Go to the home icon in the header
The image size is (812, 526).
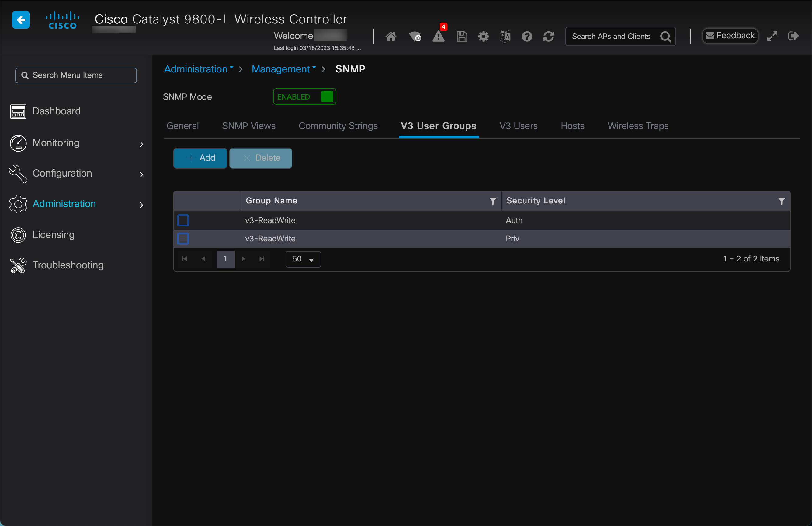[391, 36]
